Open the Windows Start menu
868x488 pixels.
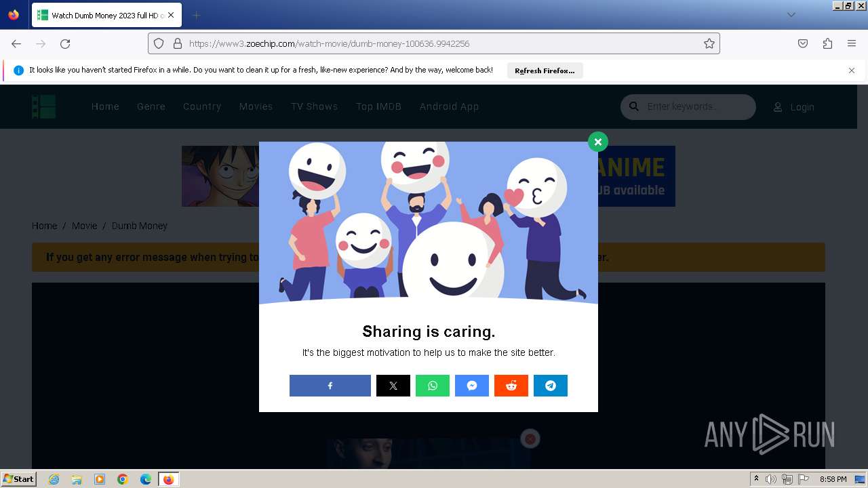(x=18, y=479)
